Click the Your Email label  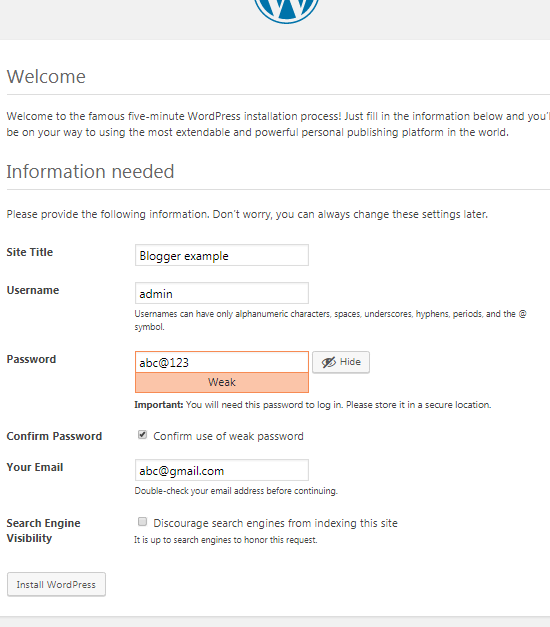(35, 467)
